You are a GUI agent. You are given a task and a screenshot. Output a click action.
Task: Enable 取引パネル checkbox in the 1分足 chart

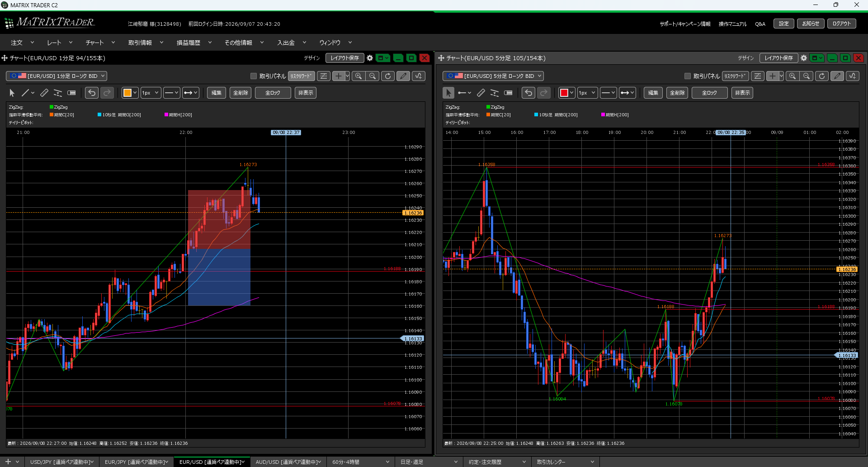pos(254,76)
